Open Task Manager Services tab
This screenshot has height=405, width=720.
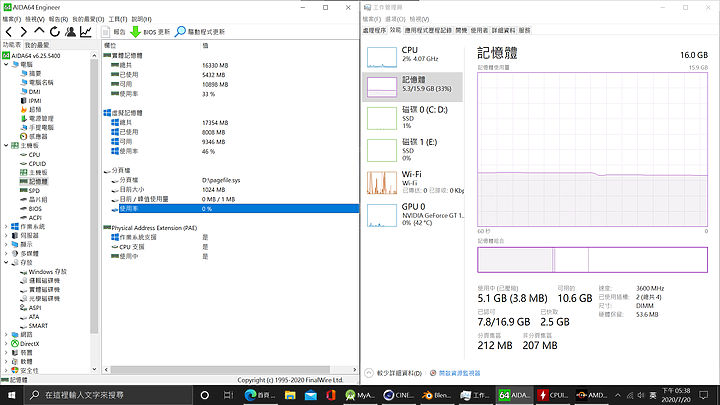[x=524, y=30]
